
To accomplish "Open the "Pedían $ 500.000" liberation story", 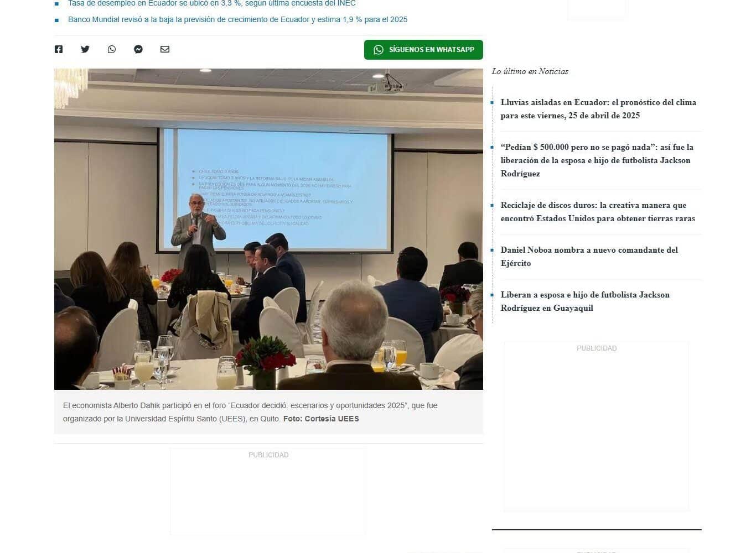I will (x=597, y=160).
